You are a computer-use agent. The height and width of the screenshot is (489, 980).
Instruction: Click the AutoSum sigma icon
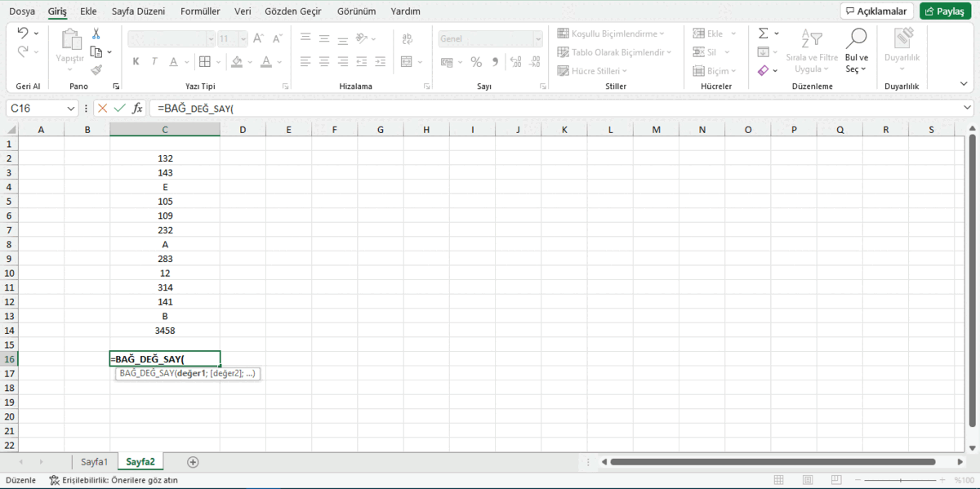click(x=763, y=33)
